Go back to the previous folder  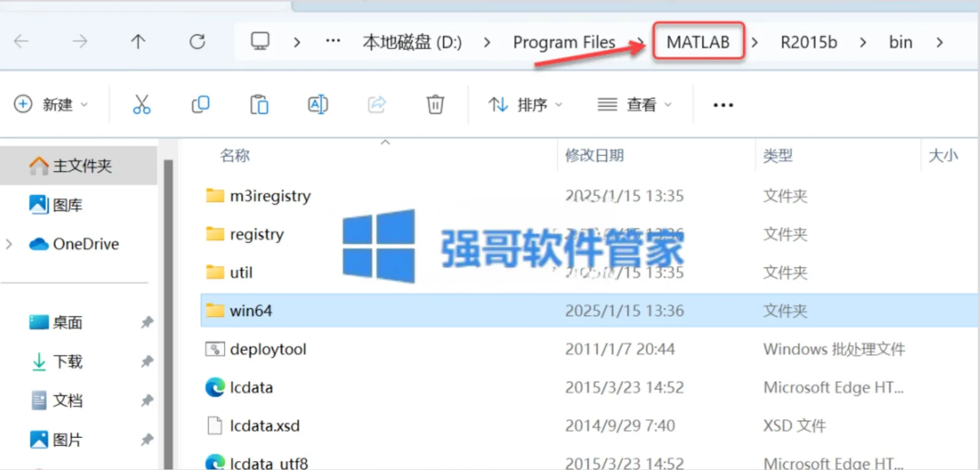pyautogui.click(x=21, y=42)
